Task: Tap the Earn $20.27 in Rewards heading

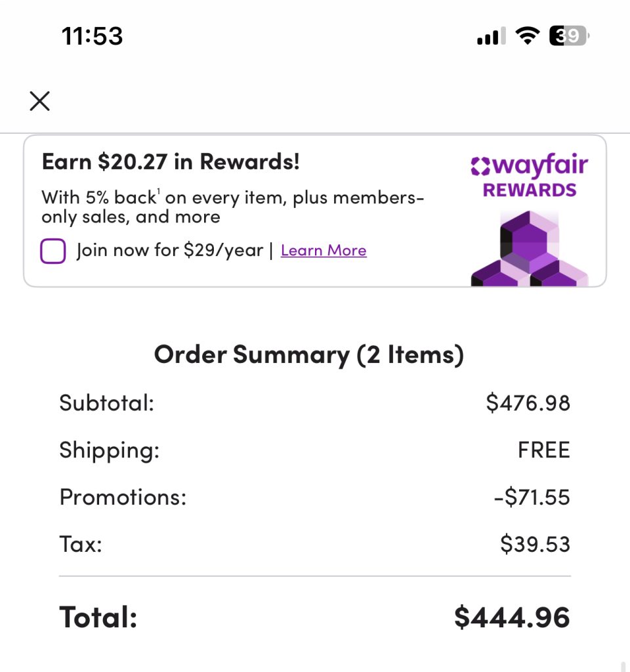Action: click(171, 161)
